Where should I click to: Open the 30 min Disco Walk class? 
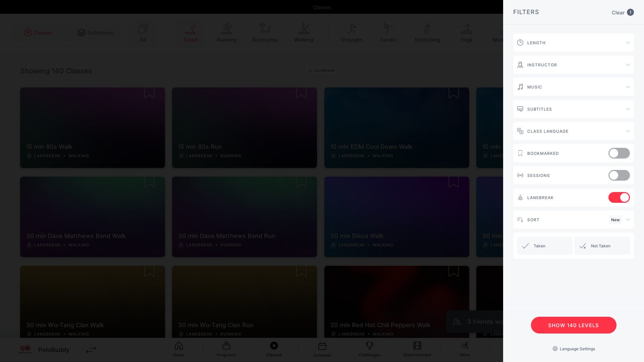[x=397, y=217]
